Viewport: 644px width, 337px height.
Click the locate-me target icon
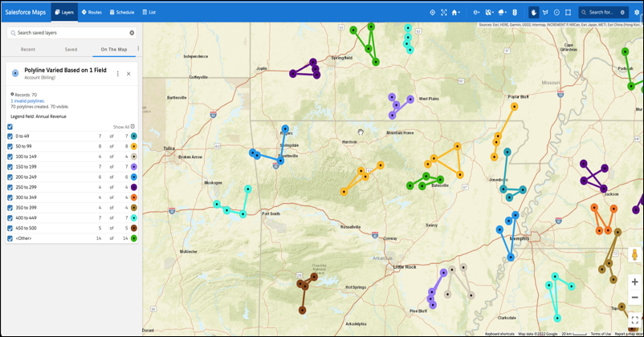(x=432, y=12)
